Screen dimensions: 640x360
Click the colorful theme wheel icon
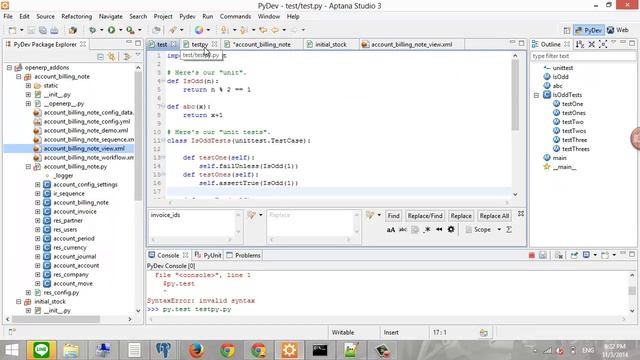coord(199,30)
